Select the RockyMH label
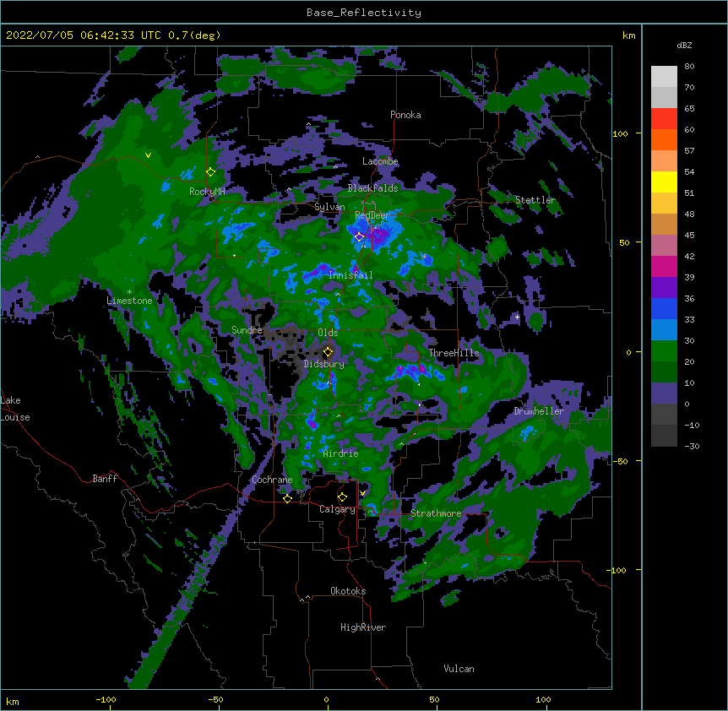Viewport: 728px width, 711px height. pyautogui.click(x=207, y=191)
